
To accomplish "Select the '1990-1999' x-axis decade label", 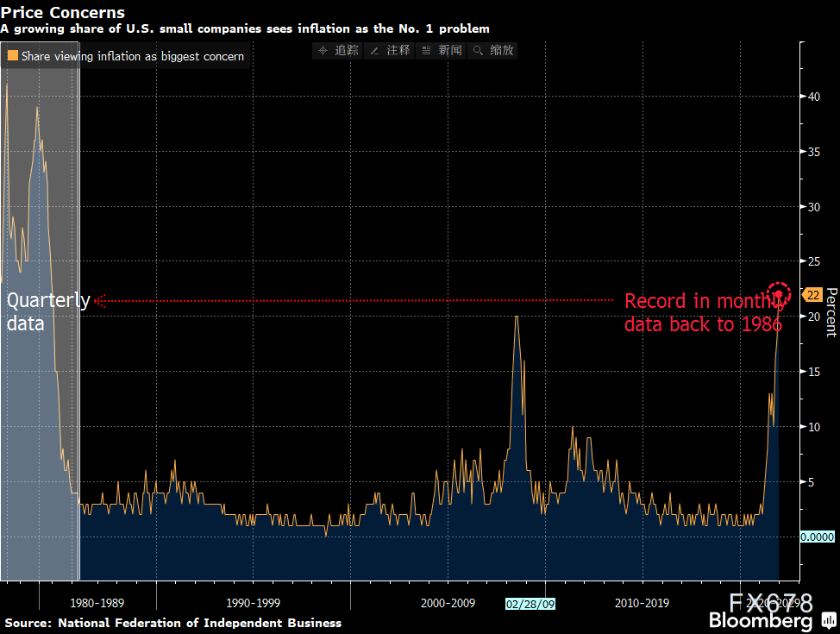I will click(253, 604).
